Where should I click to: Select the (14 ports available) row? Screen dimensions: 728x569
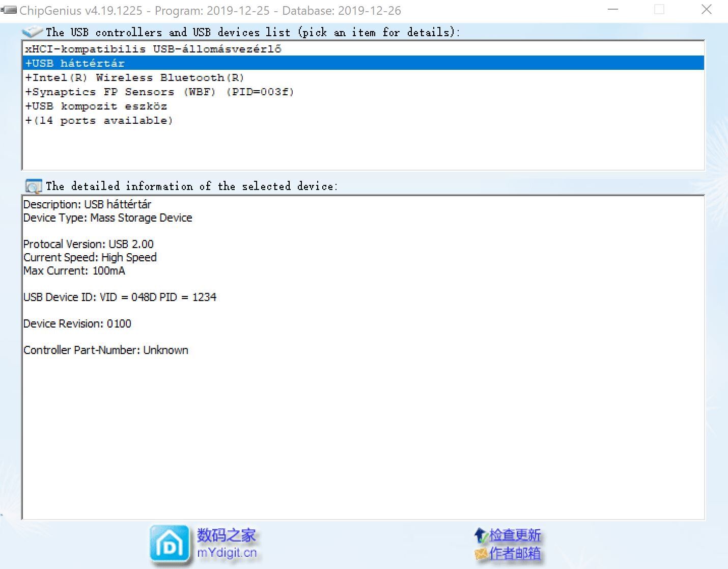(x=363, y=120)
